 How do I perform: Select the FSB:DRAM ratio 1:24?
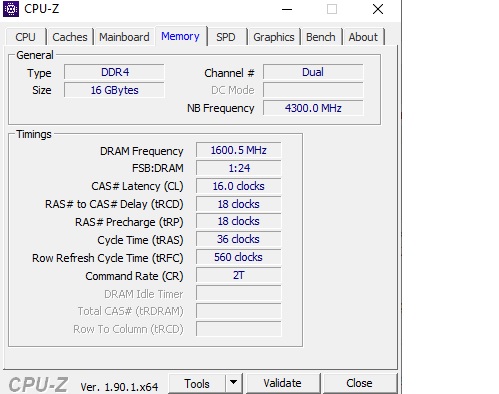pos(239,168)
